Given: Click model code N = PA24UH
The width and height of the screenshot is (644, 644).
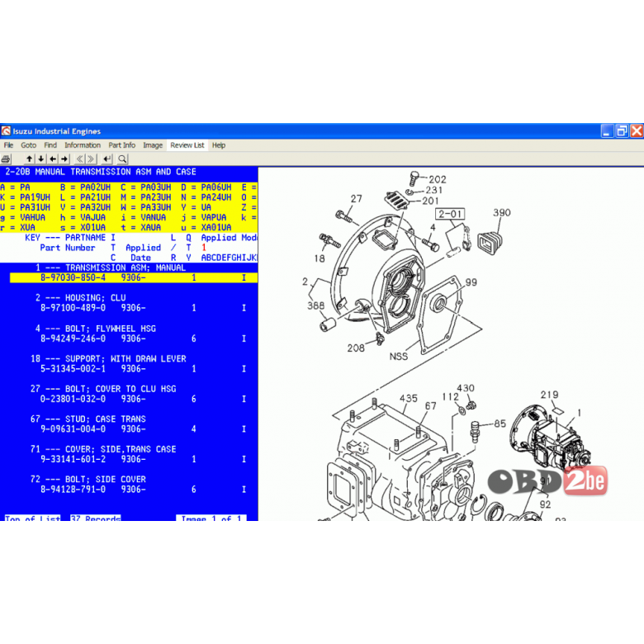Looking at the screenshot, I should 206,197.
